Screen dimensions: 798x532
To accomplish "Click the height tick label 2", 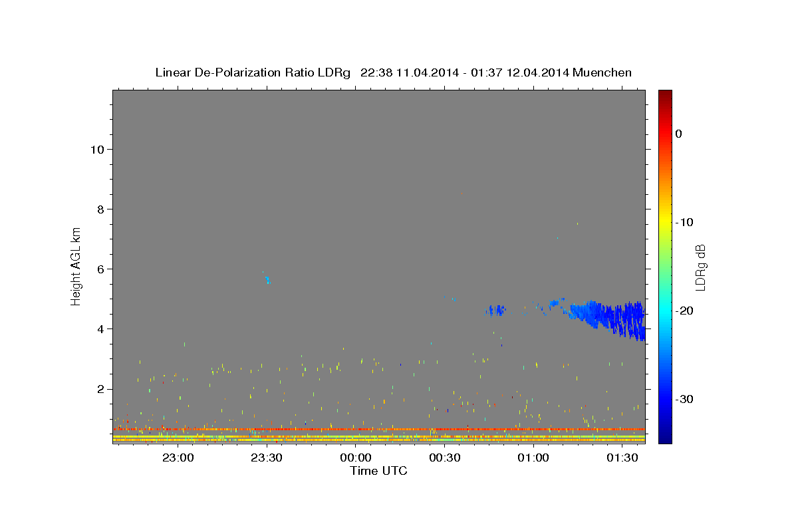I will tap(100, 389).
